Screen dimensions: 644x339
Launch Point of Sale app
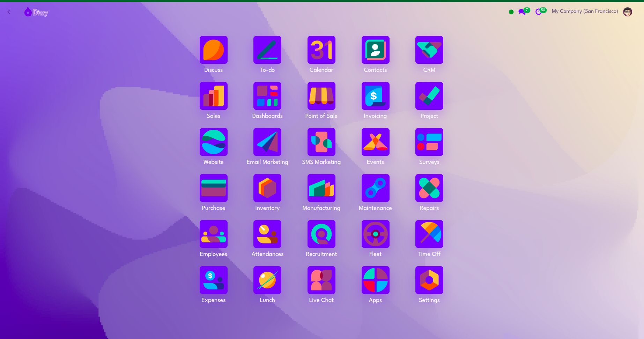tap(321, 96)
